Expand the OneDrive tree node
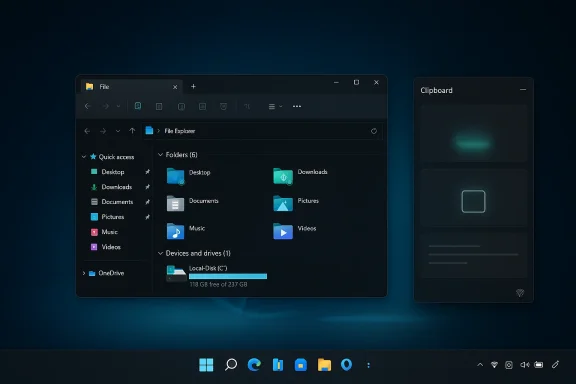The width and height of the screenshot is (576, 384). pyautogui.click(x=84, y=273)
